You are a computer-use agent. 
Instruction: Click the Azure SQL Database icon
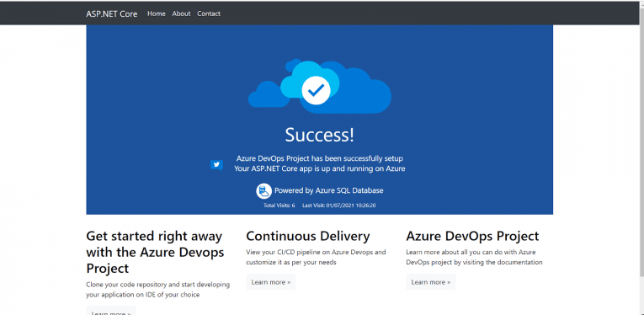264,190
